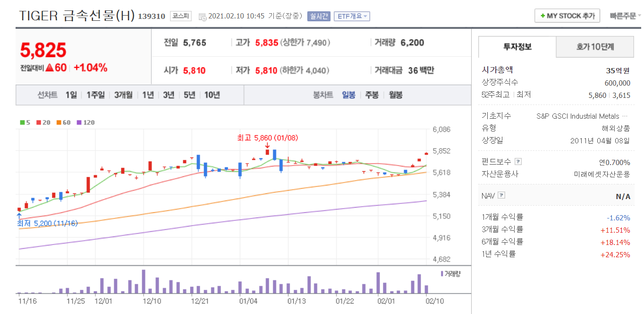Click the 미래에셋자산운용 asset manager name
This screenshot has height=314, width=644.
[602, 174]
